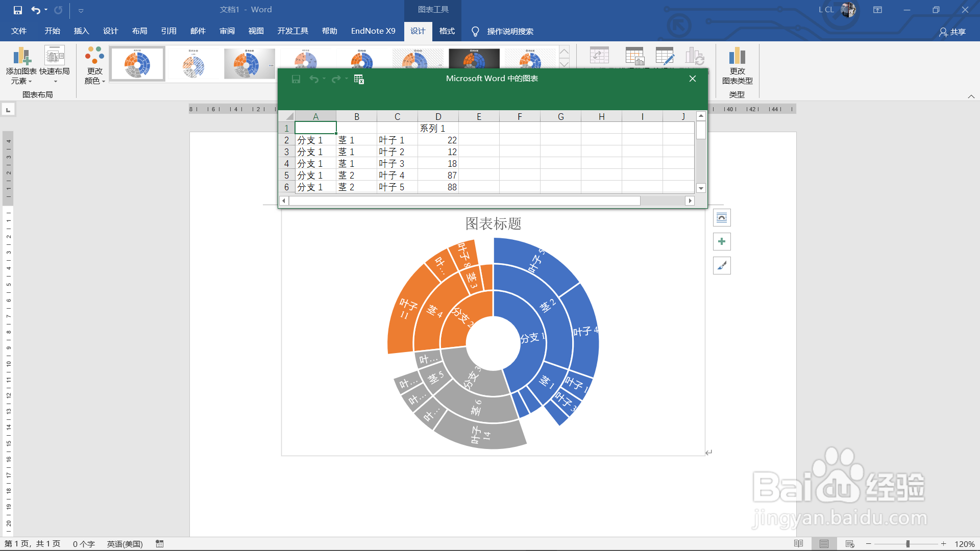Collapse the ribbon with the chevron
The image size is (980, 551).
coord(971,96)
